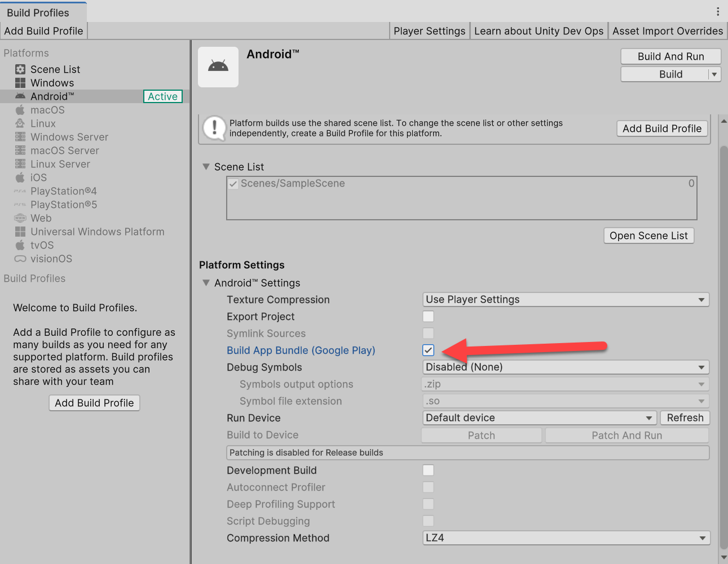Open the Symbols output options dropdown
Viewport: 728px width, 564px height.
click(566, 384)
